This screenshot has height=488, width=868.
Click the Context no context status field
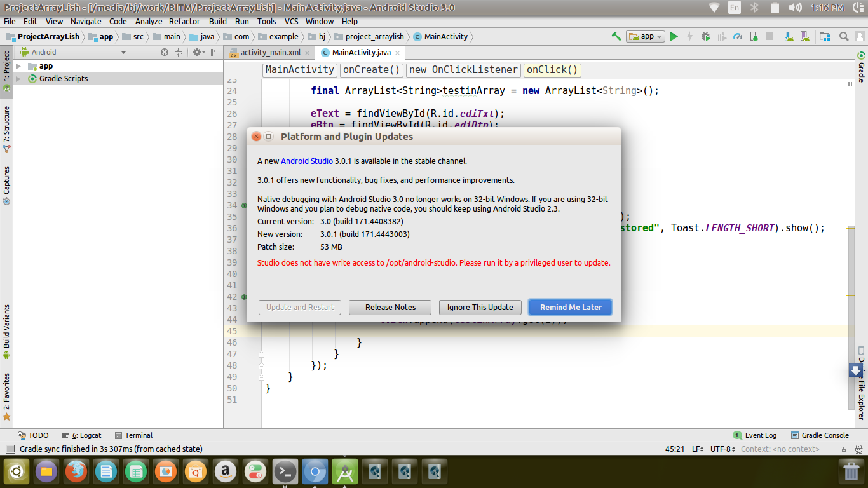tap(780, 449)
